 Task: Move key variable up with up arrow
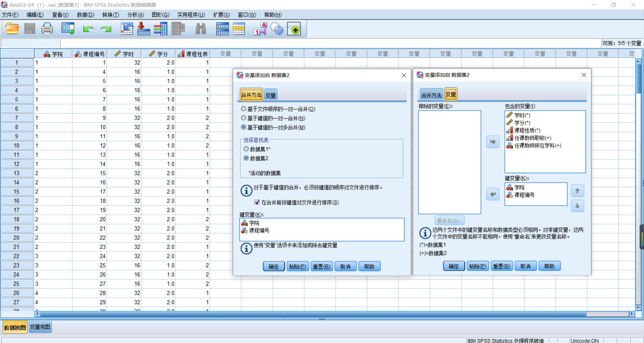pyautogui.click(x=577, y=191)
